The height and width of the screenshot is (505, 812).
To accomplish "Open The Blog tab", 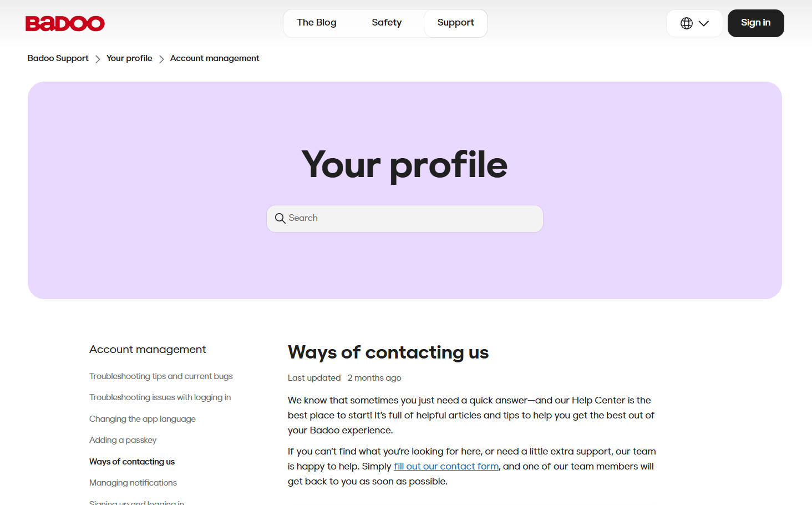I will pos(316,23).
